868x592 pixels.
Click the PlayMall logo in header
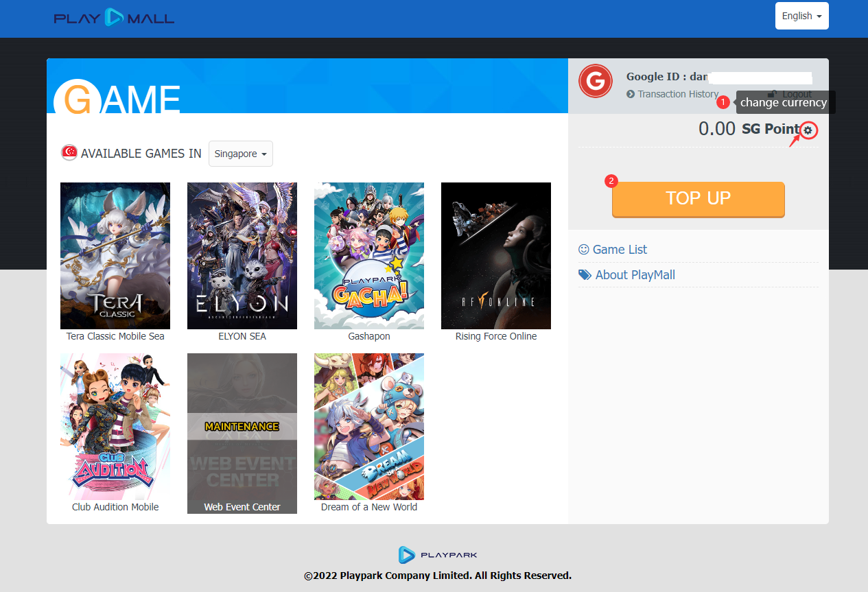coord(114,17)
